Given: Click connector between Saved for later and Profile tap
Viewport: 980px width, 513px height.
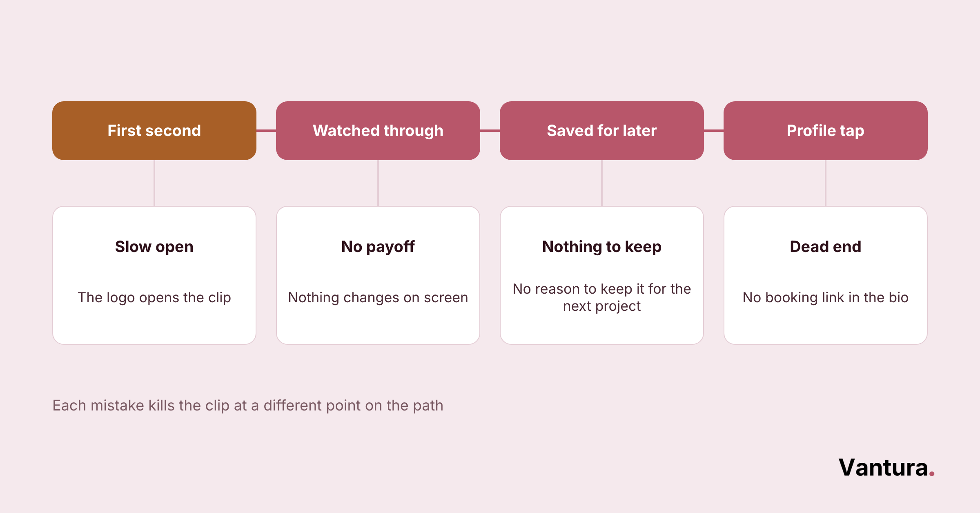Looking at the screenshot, I should pos(714,131).
